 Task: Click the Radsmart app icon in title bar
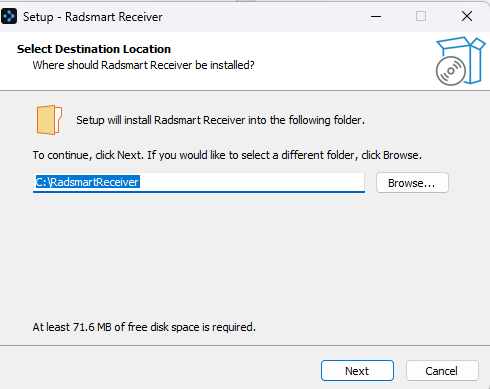click(9, 16)
